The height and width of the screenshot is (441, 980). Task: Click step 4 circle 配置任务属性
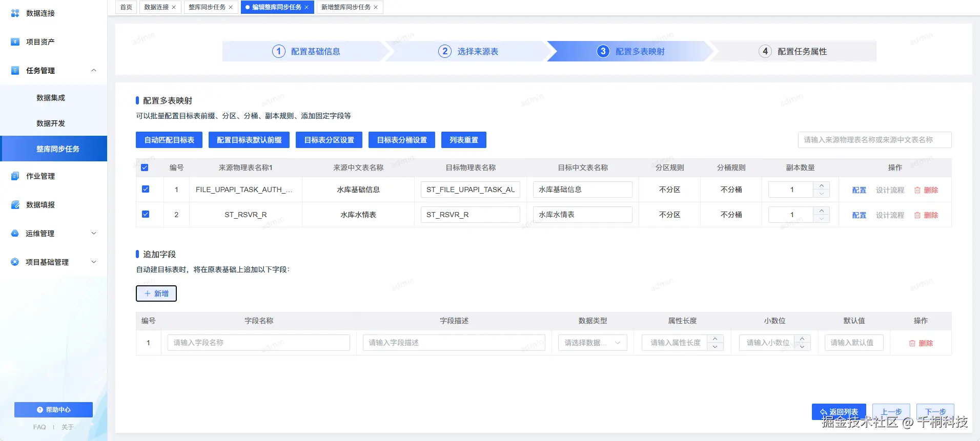click(x=765, y=51)
